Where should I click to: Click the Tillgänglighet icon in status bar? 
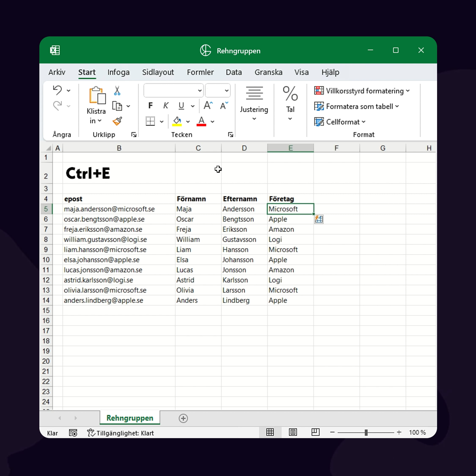[91, 433]
